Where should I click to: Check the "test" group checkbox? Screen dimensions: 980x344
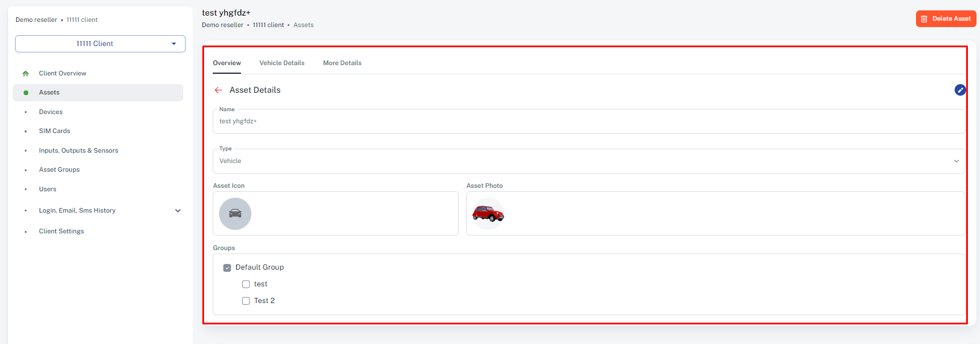(x=246, y=284)
